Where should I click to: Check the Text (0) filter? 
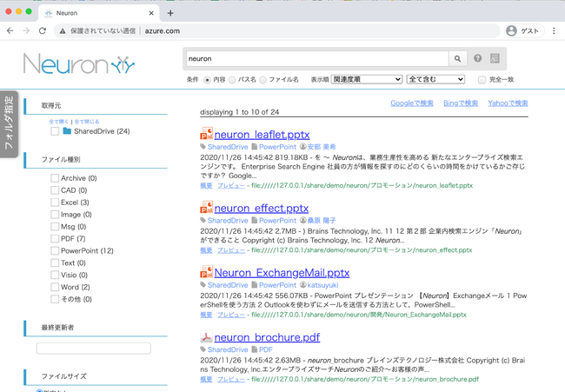55,262
